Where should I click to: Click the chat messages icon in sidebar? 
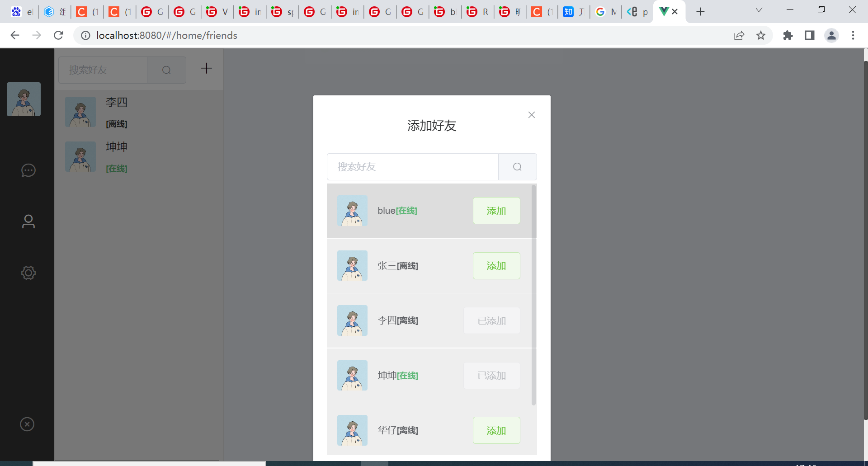pos(28,170)
